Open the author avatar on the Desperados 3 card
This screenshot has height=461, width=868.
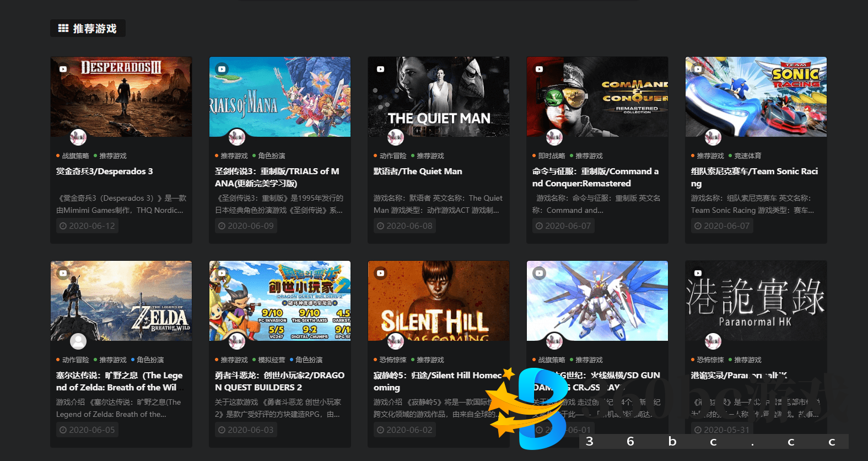[x=78, y=137]
